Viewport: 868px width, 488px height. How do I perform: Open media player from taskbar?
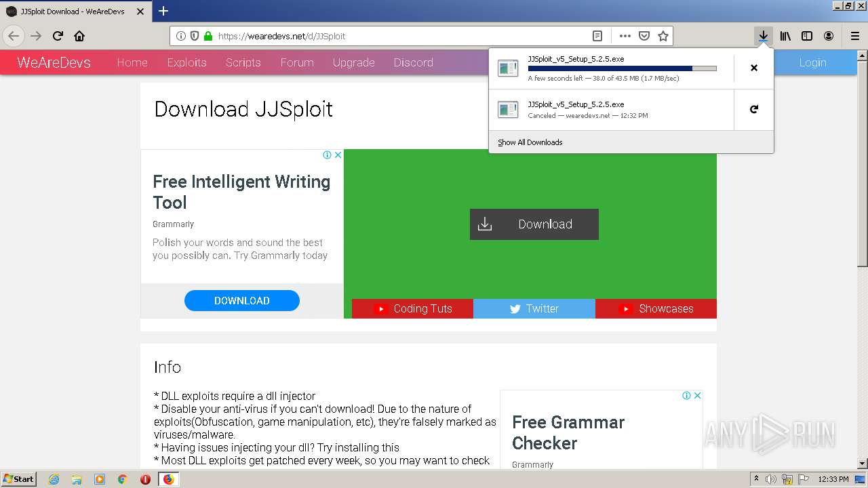click(x=100, y=479)
